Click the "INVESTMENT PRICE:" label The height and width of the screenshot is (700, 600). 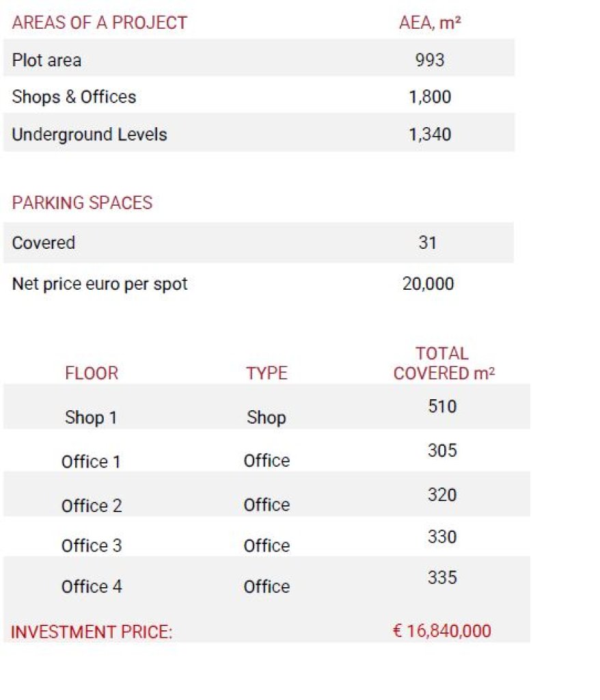coord(92,632)
